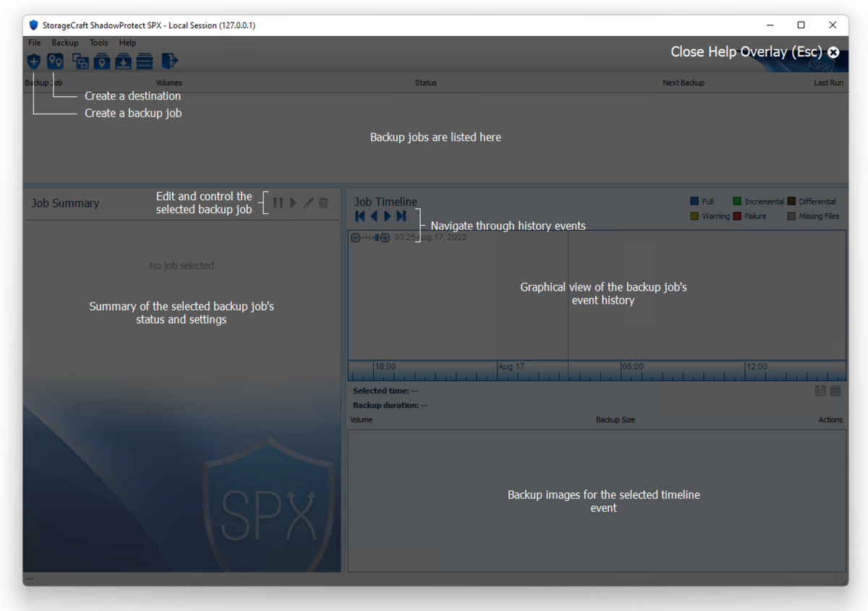Open the Backup menu
The width and height of the screenshot is (868, 611).
click(x=65, y=43)
